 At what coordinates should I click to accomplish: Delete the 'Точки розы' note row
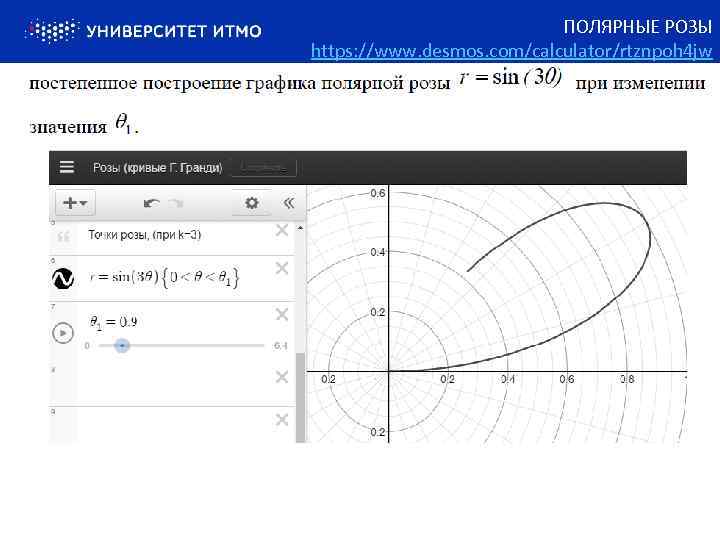click(x=282, y=230)
